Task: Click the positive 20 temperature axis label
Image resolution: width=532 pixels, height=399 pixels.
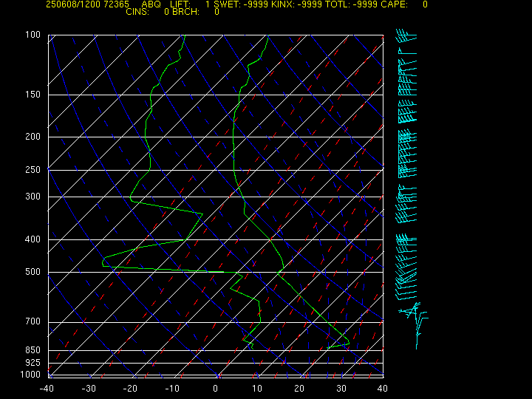Action: coord(299,389)
